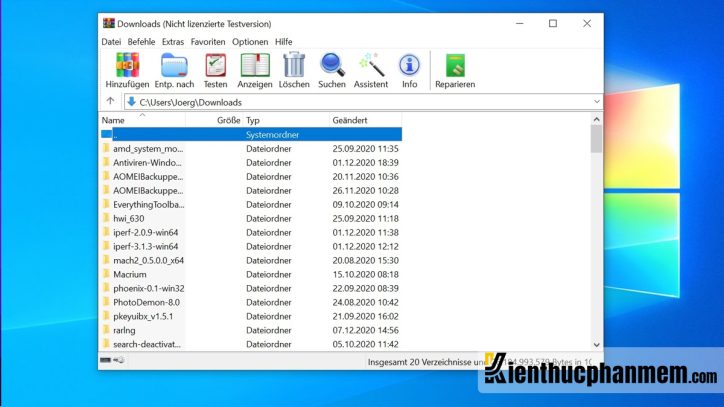Select the EverythingToolba... folder
Viewport: 724px width, 407px height.
149,204
